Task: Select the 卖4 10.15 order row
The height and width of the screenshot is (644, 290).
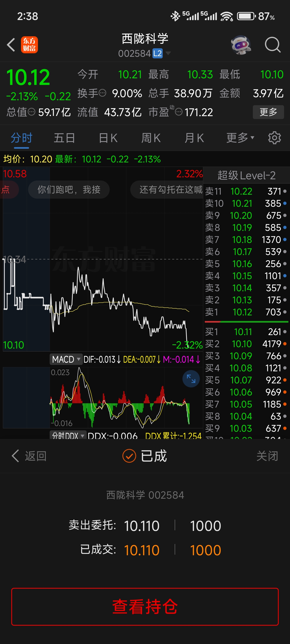Action: pos(246,276)
